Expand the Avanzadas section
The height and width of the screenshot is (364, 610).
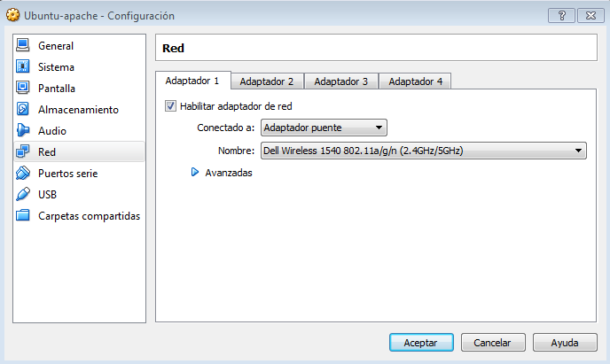(196, 174)
